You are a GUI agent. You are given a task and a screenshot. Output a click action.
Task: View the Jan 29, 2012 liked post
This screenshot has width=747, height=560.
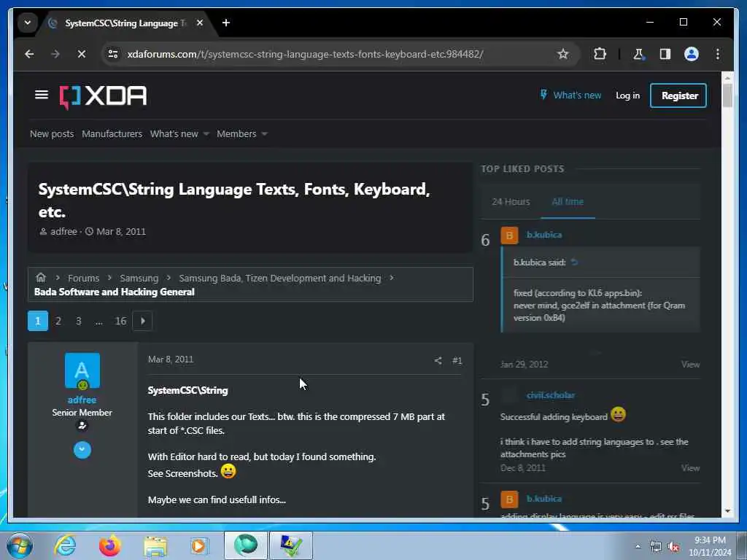point(690,365)
